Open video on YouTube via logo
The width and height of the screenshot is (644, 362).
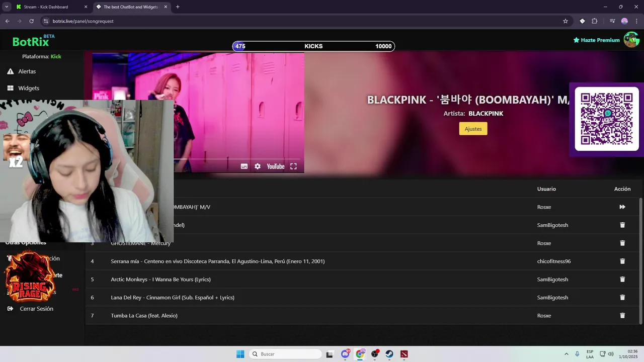pos(275,166)
